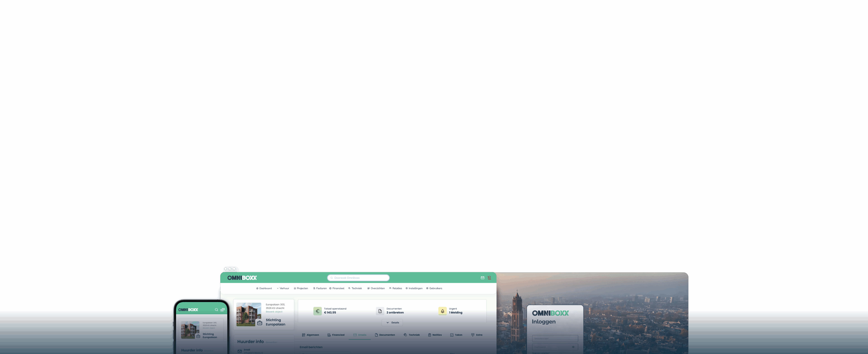Open the Dashboard menu item
The height and width of the screenshot is (354, 868).
pyautogui.click(x=264, y=288)
